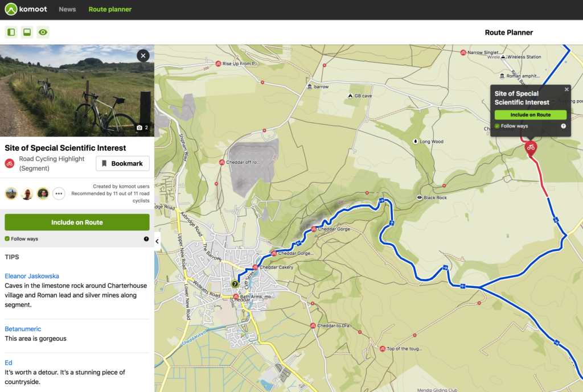Click the komoot logo
This screenshot has height=392, width=583.
click(x=26, y=9)
